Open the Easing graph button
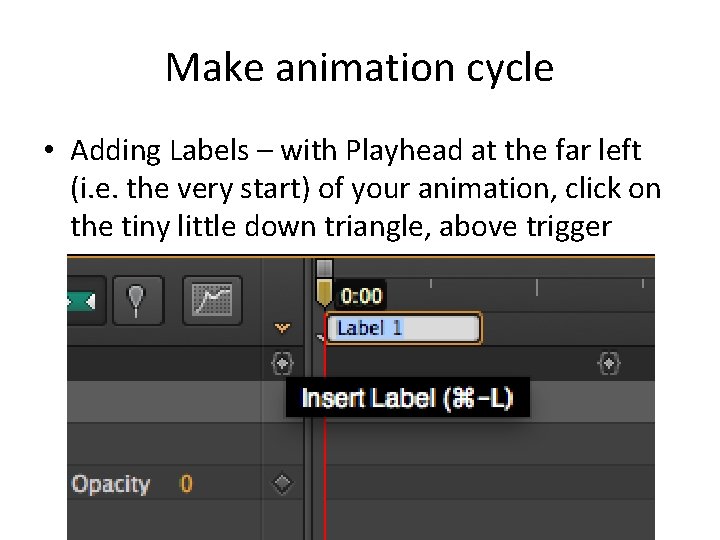 click(x=212, y=299)
